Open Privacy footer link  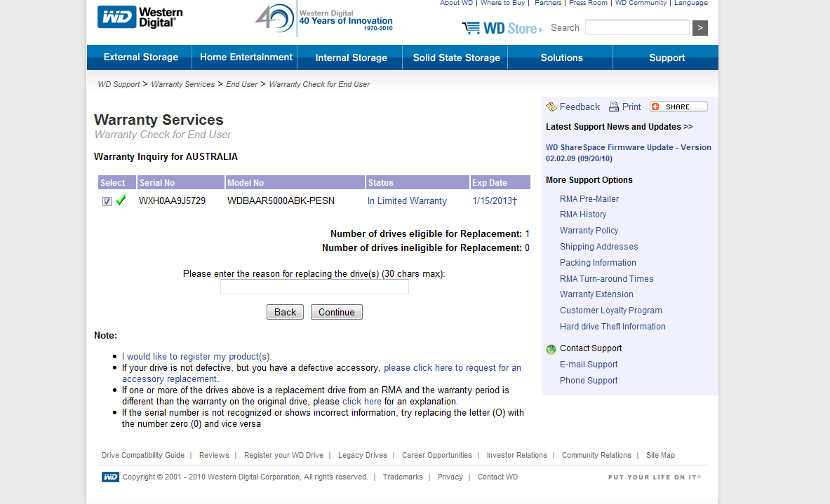point(450,477)
